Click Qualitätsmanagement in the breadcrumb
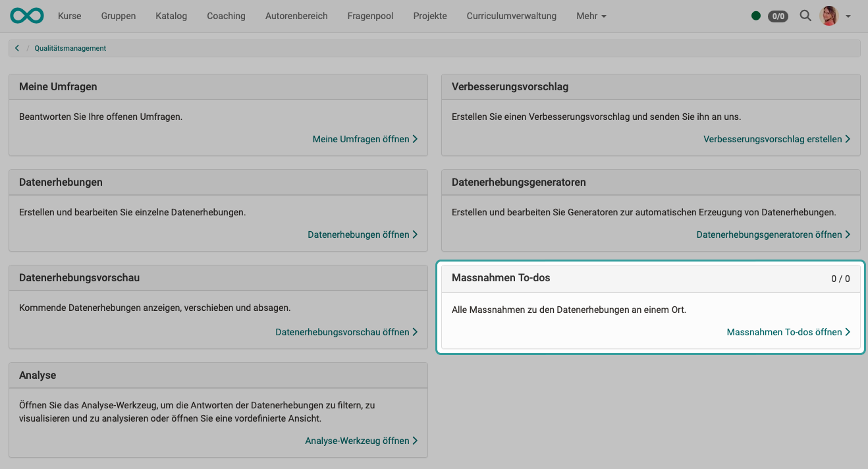This screenshot has height=469, width=868. point(70,47)
